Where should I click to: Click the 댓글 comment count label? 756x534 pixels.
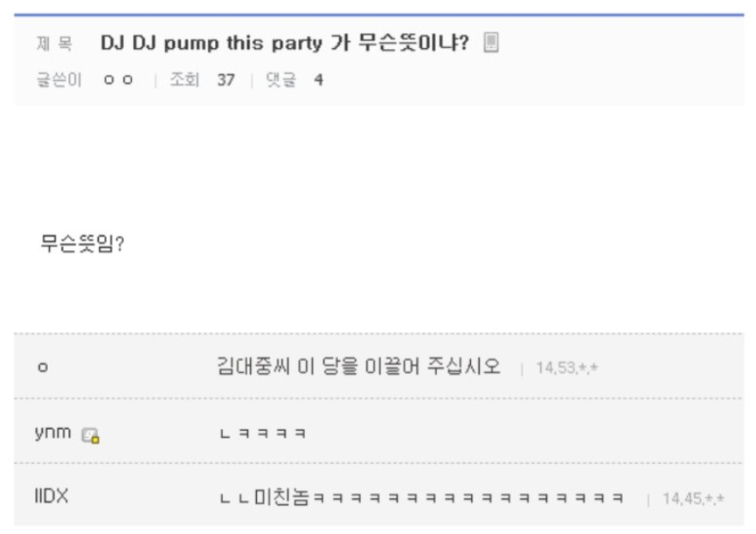(x=281, y=80)
